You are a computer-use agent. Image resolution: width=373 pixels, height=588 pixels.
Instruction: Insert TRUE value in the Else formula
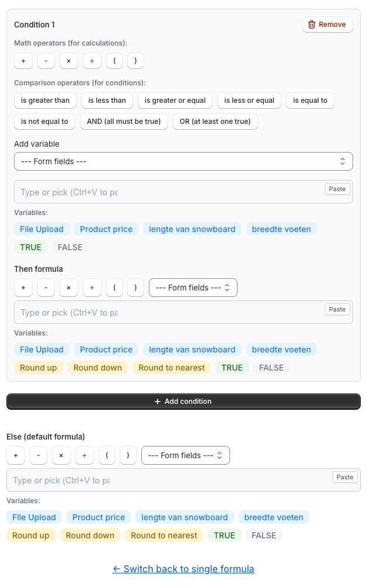(x=224, y=535)
